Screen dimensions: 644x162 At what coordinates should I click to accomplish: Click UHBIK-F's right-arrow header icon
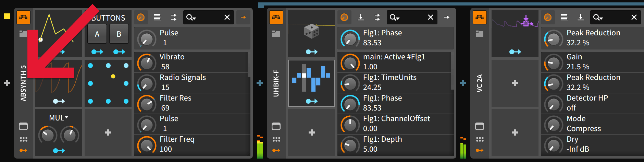(447, 17)
